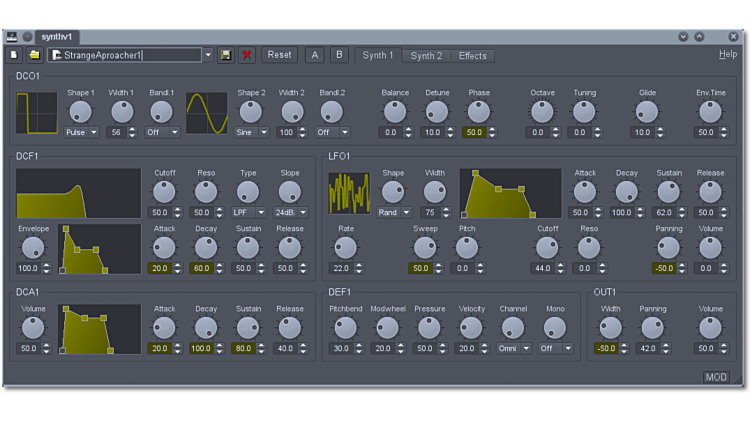Click the DCO1 sine waveform display
The image size is (752, 423).
pos(207,113)
